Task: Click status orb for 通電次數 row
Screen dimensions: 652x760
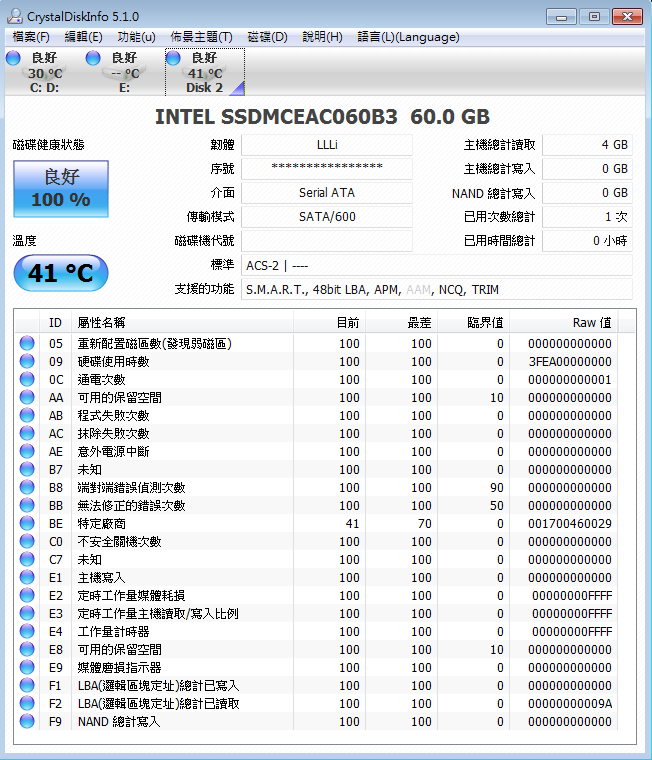Action: pos(27,380)
